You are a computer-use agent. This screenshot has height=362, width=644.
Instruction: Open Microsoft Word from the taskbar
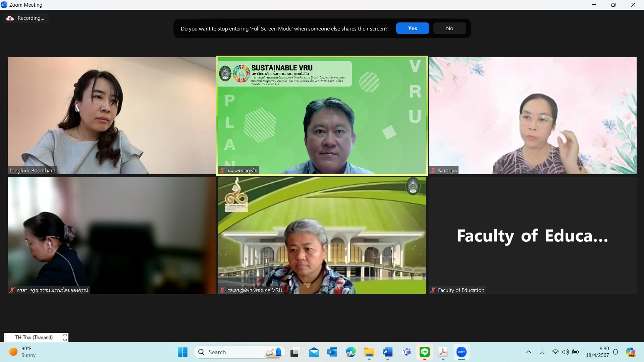point(387,352)
